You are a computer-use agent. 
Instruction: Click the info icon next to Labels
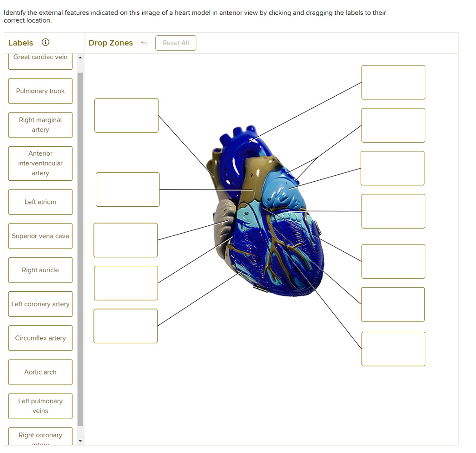(x=45, y=42)
